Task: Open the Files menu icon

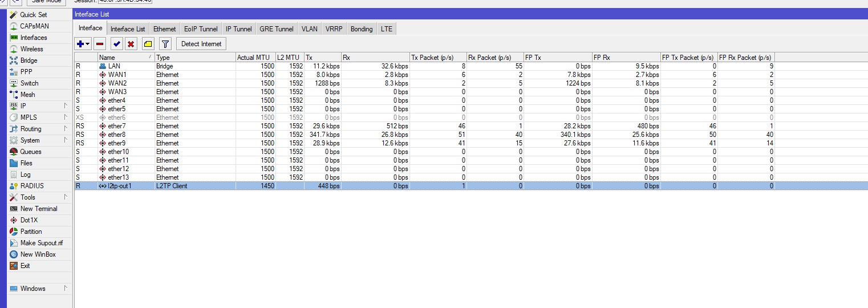Action: click(x=14, y=163)
